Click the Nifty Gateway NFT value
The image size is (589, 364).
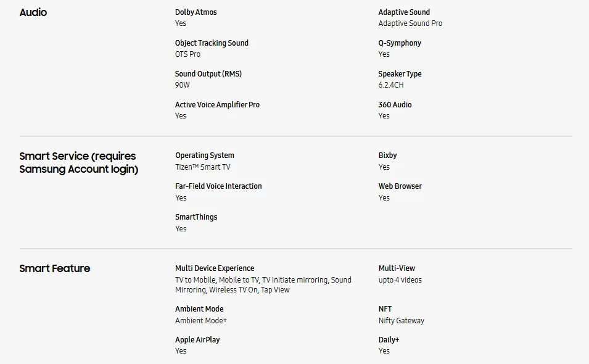click(x=401, y=320)
